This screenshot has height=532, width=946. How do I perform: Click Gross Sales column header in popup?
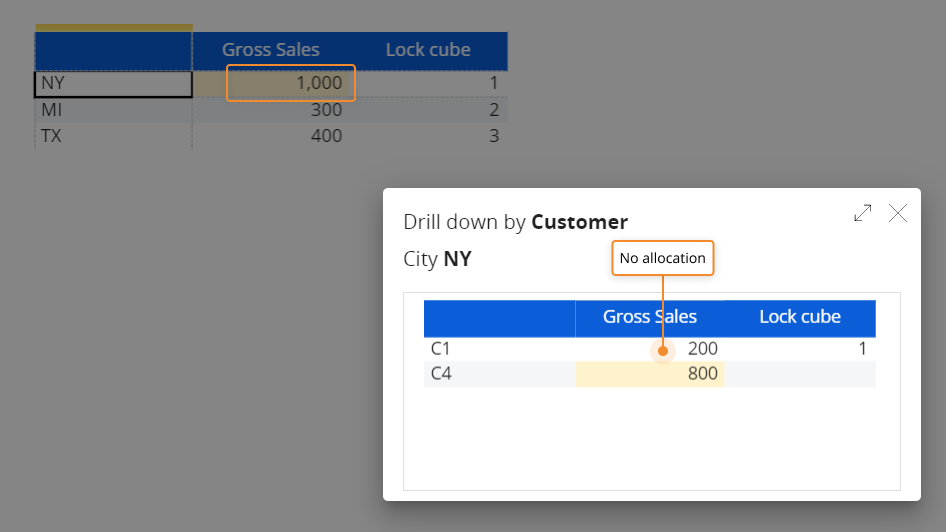point(650,317)
